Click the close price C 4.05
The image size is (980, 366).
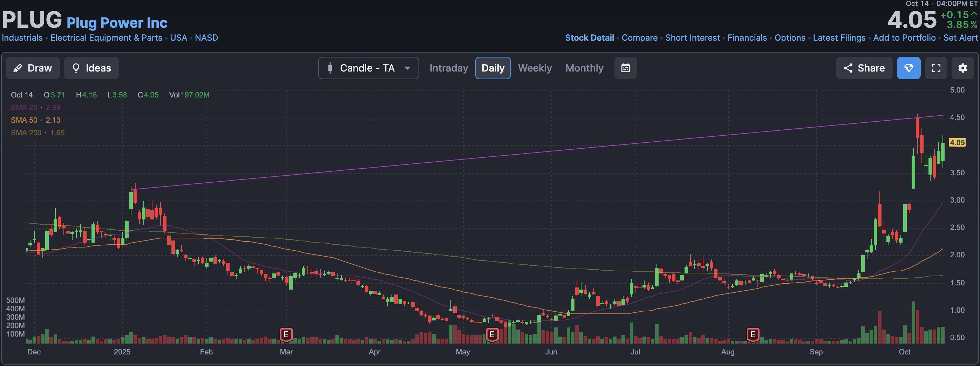(x=148, y=95)
